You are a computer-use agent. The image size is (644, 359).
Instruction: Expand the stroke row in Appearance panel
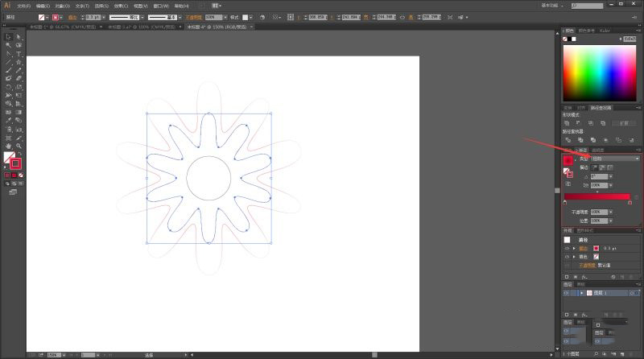tap(574, 249)
